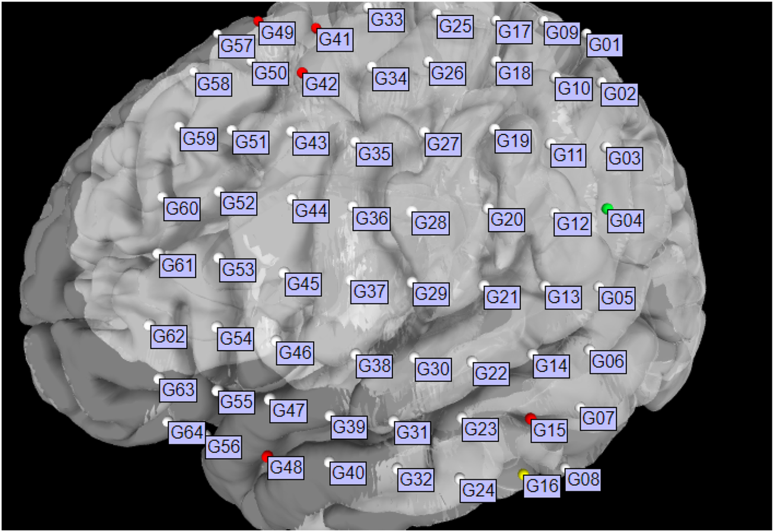Click the electrode dot beside G36

click(351, 204)
